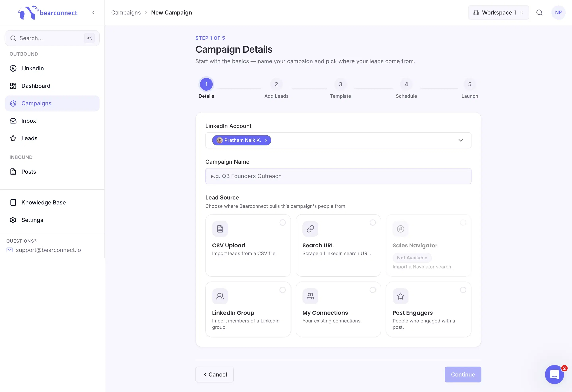Click the Post Engagers star icon
The height and width of the screenshot is (392, 572).
click(x=400, y=296)
